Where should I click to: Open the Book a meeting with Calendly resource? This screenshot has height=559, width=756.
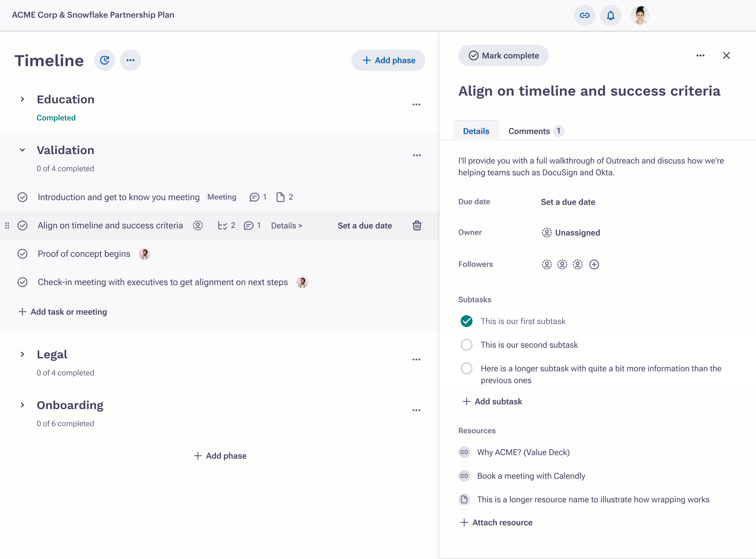click(x=531, y=476)
